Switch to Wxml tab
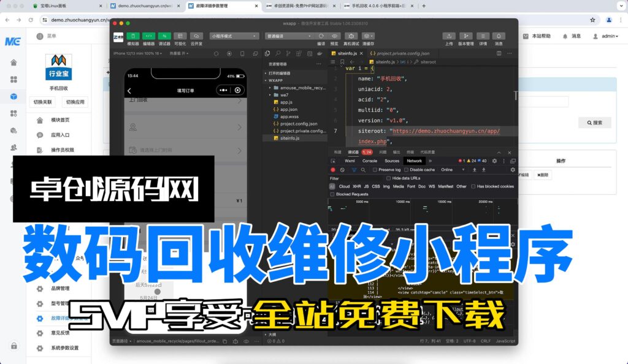 pos(350,161)
